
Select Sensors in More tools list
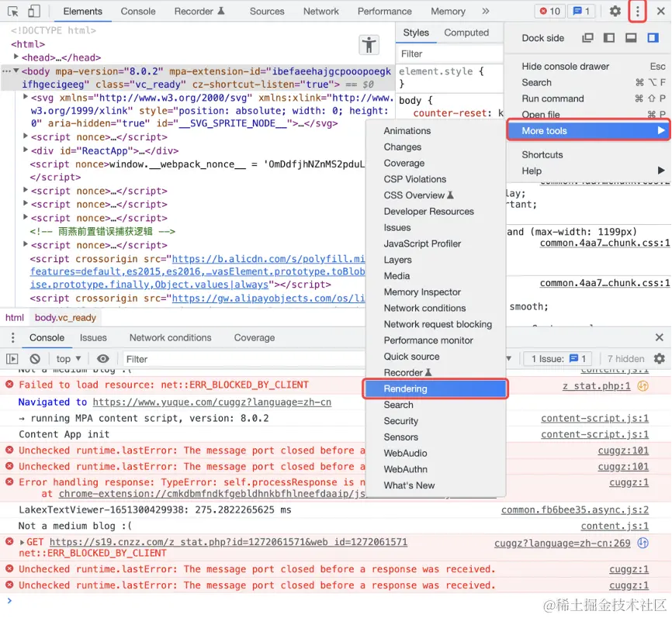coord(400,437)
